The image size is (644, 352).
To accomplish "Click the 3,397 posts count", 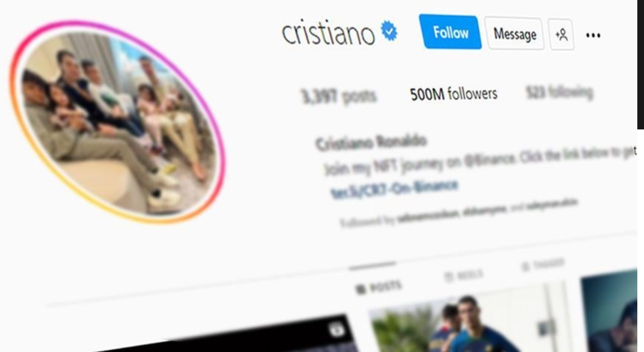I will [338, 96].
